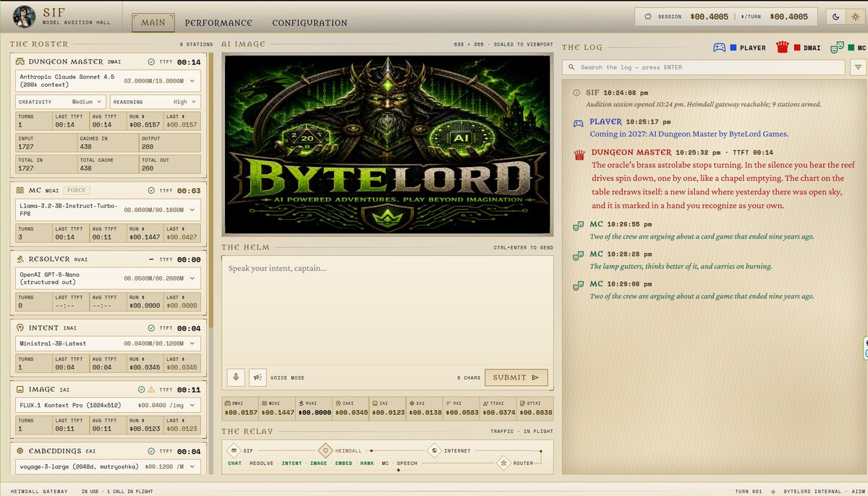This screenshot has width=868, height=496.
Task: Toggle the FORCE button on MC station
Action: tap(77, 190)
